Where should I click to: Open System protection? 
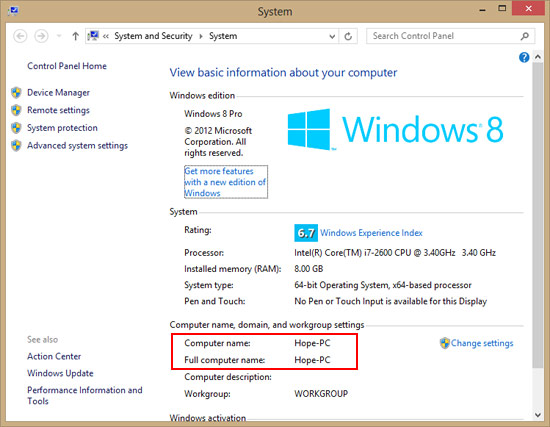tap(62, 128)
